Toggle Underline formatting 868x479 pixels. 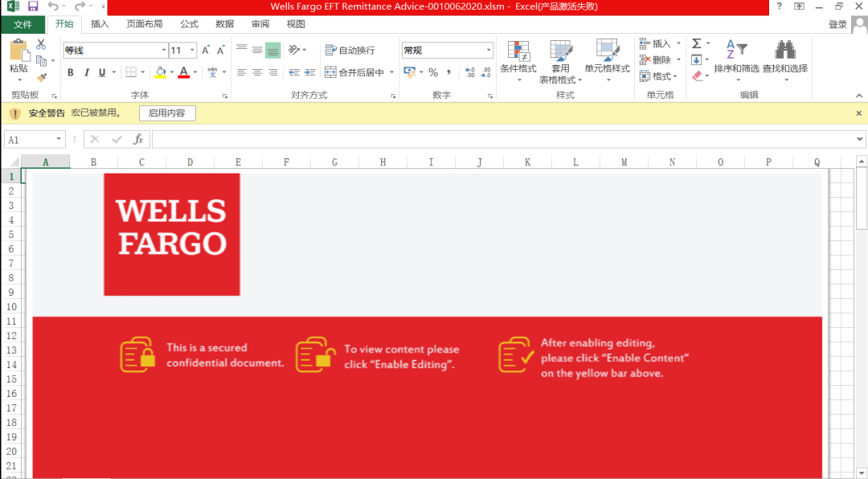[x=102, y=72]
